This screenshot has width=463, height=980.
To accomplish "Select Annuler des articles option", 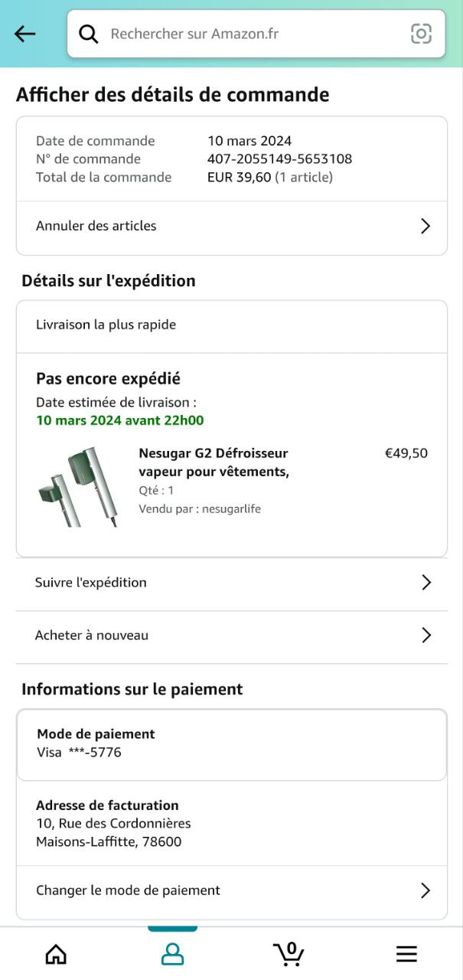I will pyautogui.click(x=96, y=226).
